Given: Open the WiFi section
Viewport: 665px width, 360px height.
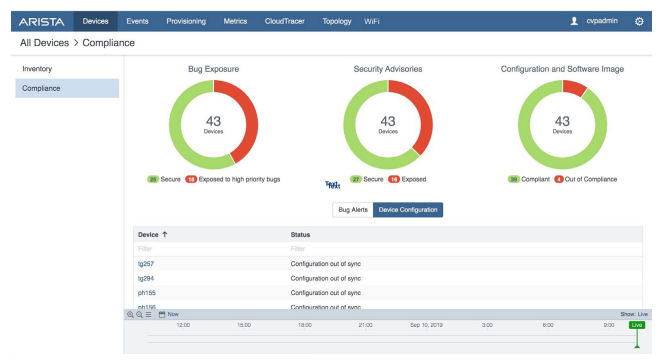Looking at the screenshot, I should click(x=372, y=21).
